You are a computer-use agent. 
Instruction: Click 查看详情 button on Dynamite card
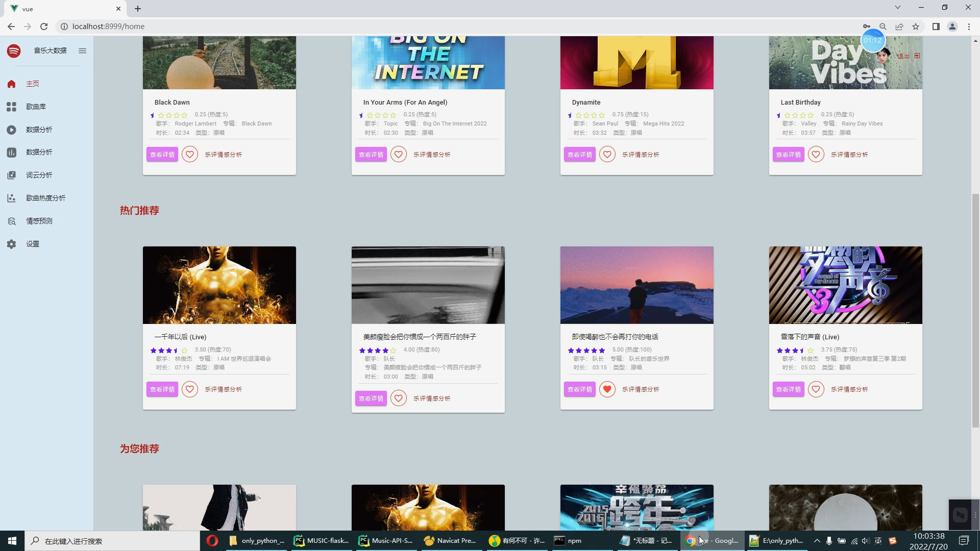tap(579, 154)
